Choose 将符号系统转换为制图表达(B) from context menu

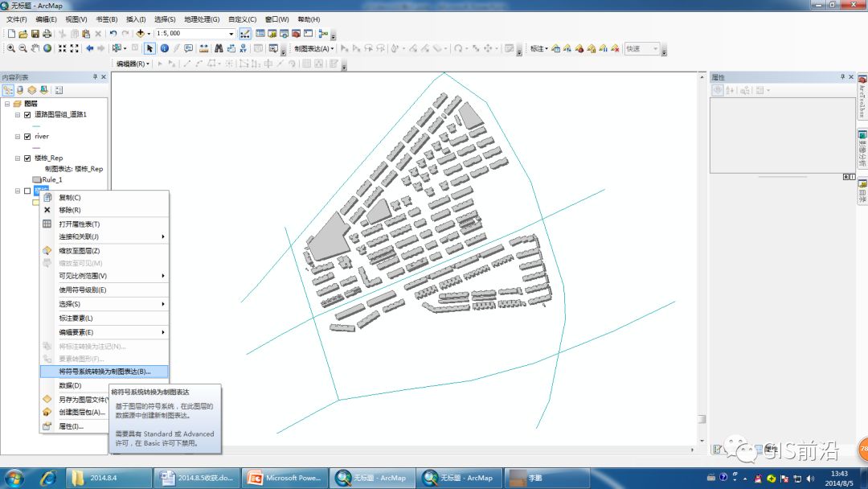(x=104, y=372)
